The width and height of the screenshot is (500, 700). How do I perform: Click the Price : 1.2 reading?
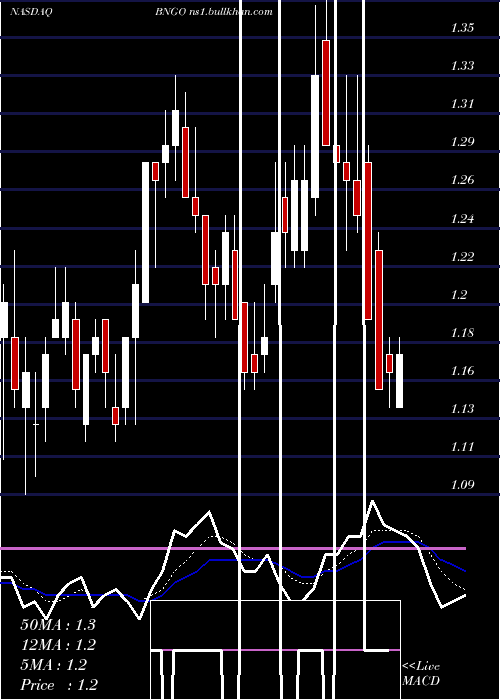pos(59,685)
